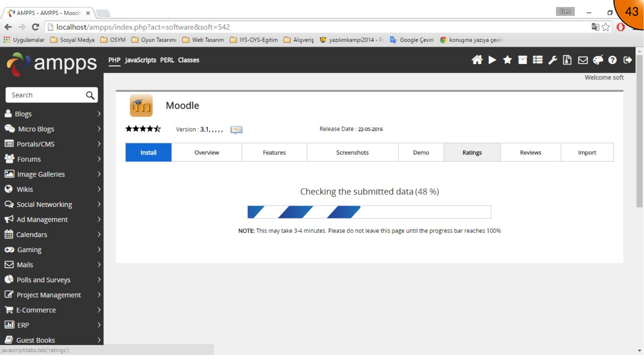Expand the ERP chevron
The width and height of the screenshot is (644, 362).
click(99, 325)
